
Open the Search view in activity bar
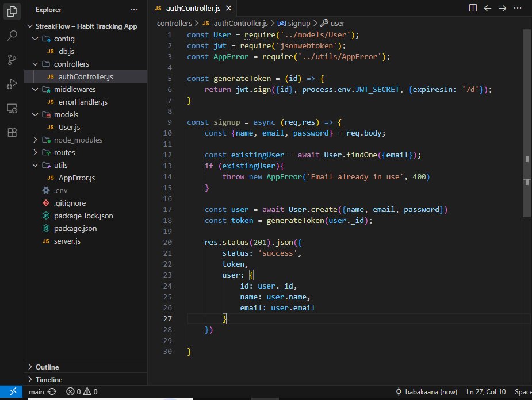[x=12, y=35]
